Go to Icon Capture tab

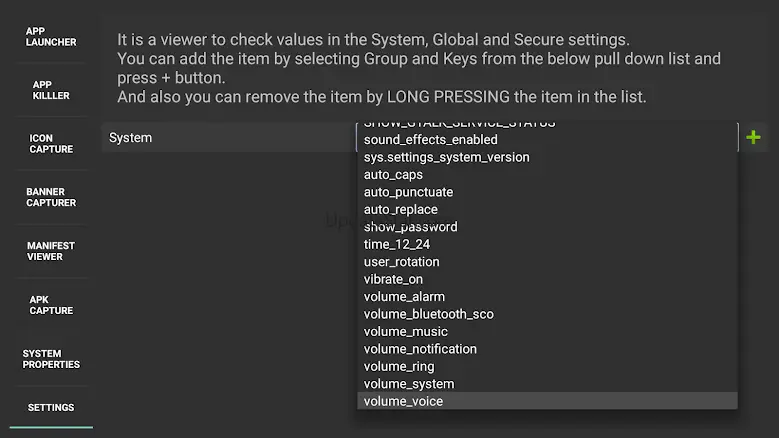pos(51,144)
